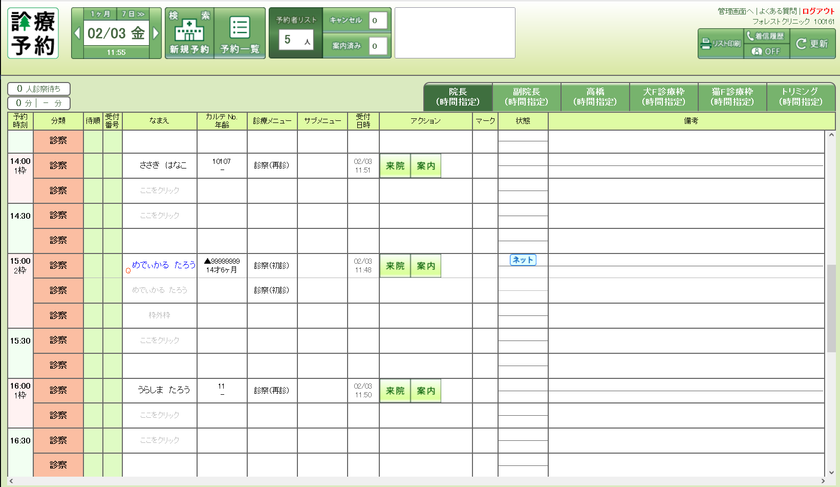
Task: Click the empty message box in header
Action: (x=455, y=33)
